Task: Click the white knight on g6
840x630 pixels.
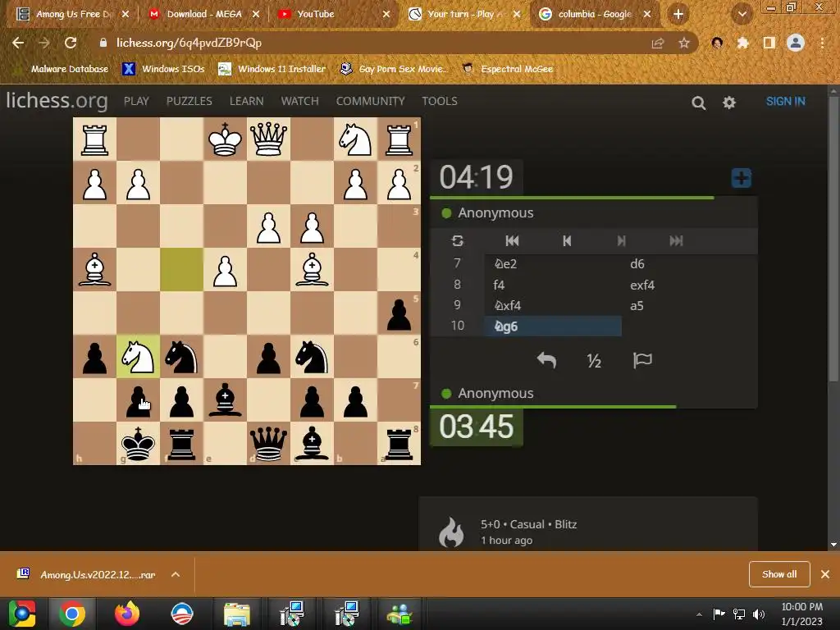Action: 138,357
